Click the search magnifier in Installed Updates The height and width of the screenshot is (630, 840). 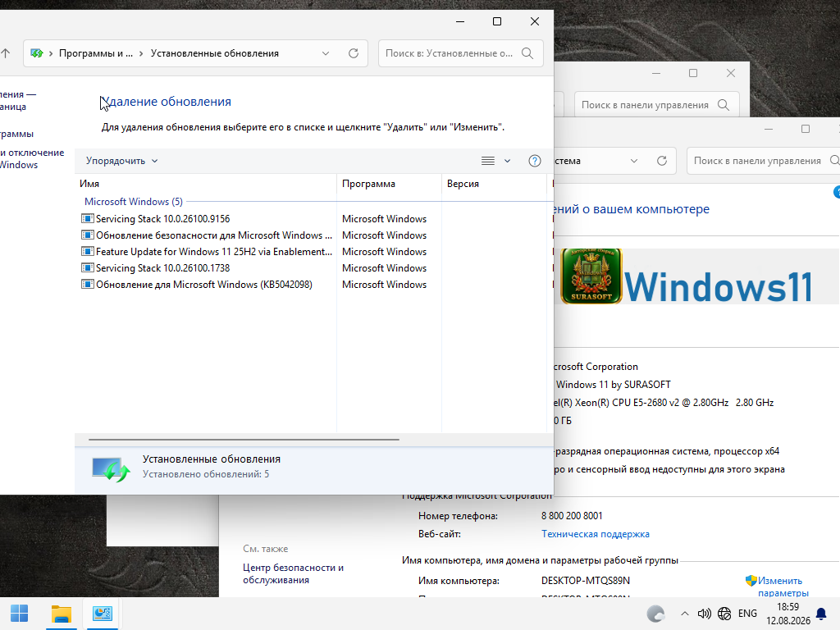527,53
